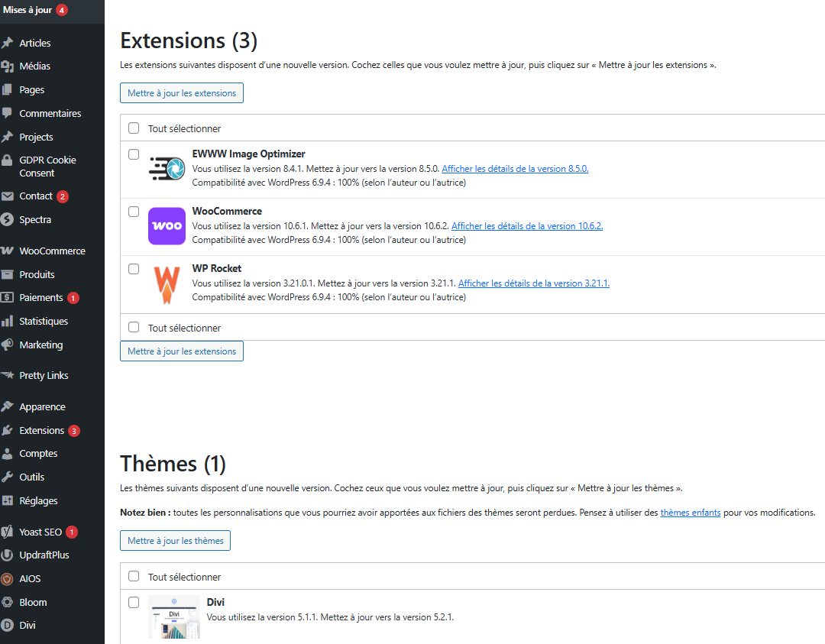Screen dimensions: 825x644
Task: Click the red '2' badge next to Contact
Action: tap(63, 197)
